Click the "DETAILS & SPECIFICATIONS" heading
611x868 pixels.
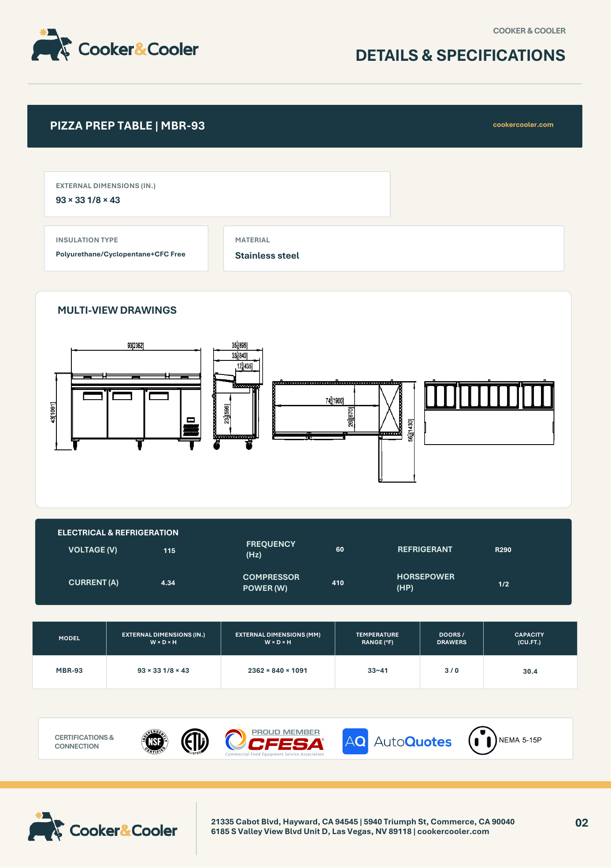tap(460, 56)
